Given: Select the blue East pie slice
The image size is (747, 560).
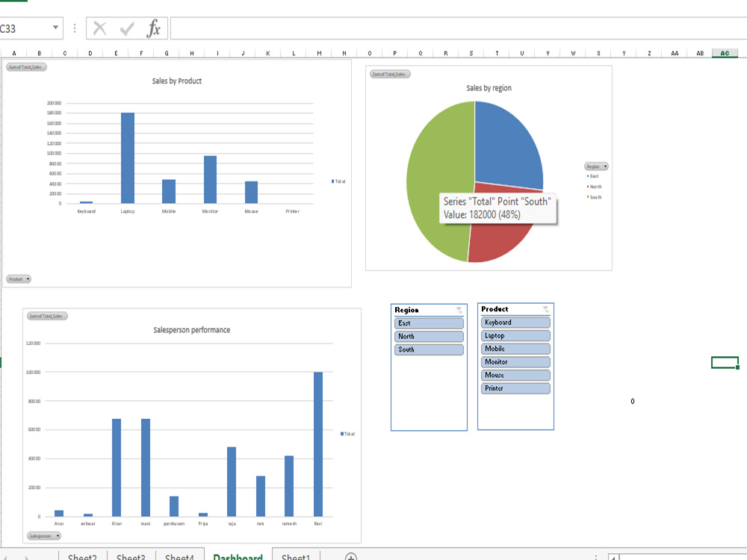Looking at the screenshot, I should 505,146.
